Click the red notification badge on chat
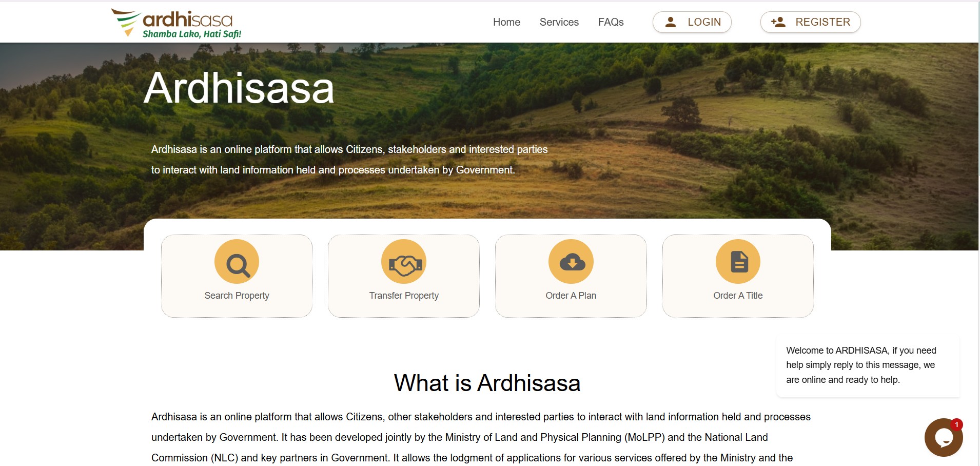 pos(956,425)
